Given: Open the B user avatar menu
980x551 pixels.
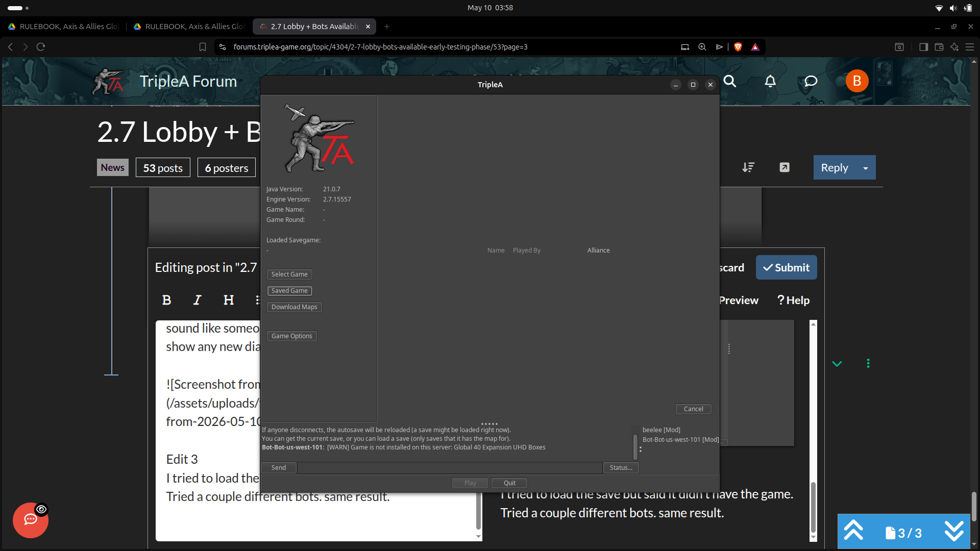Looking at the screenshot, I should pos(857,81).
